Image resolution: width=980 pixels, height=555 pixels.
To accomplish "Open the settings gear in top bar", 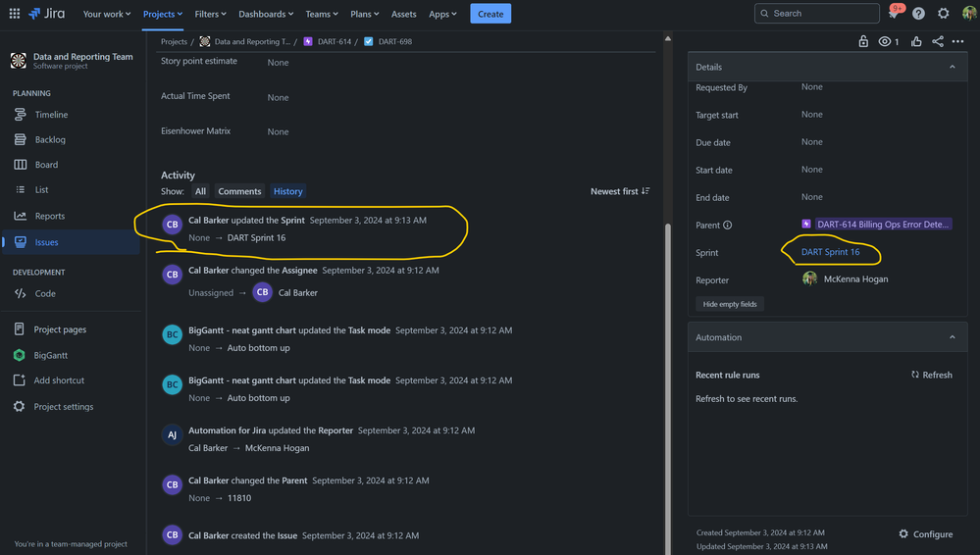I will [943, 13].
